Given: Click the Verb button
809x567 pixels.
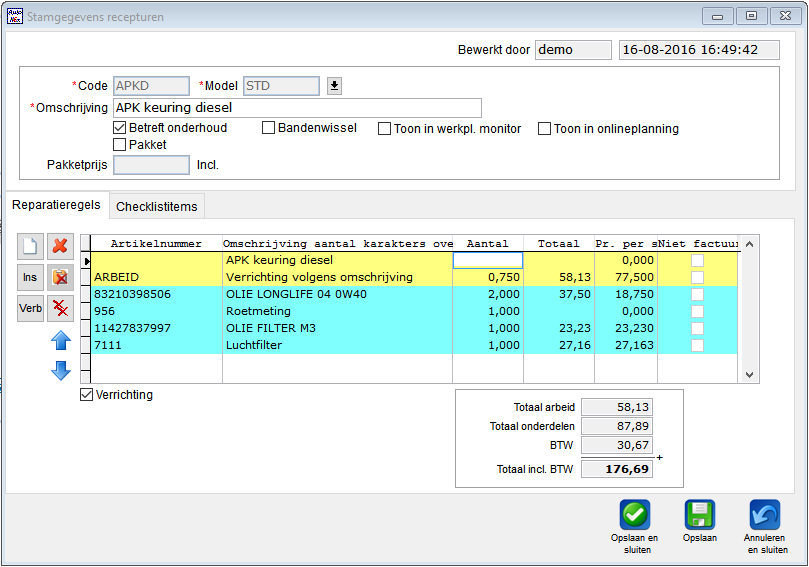Looking at the screenshot, I should tap(30, 309).
